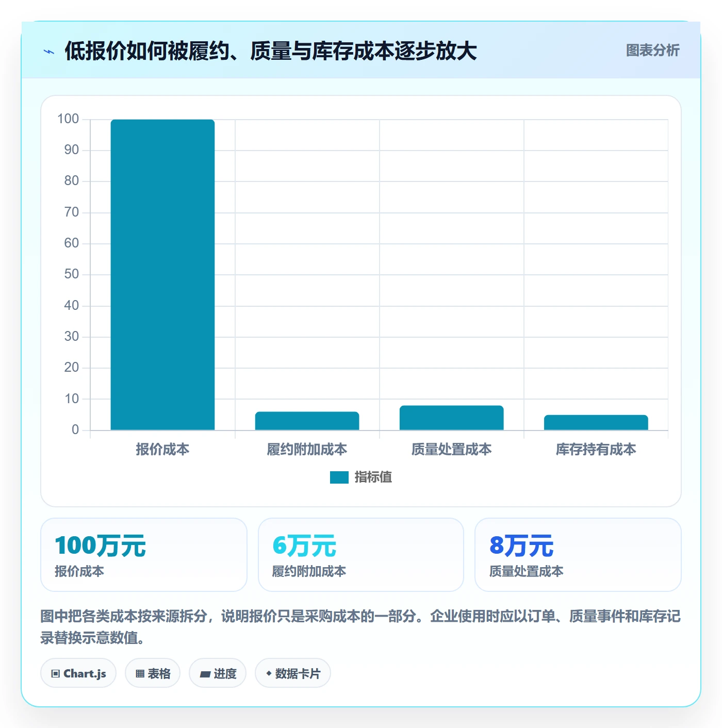
Task: Open the 100万元 报价成本 data card
Action: (x=144, y=555)
